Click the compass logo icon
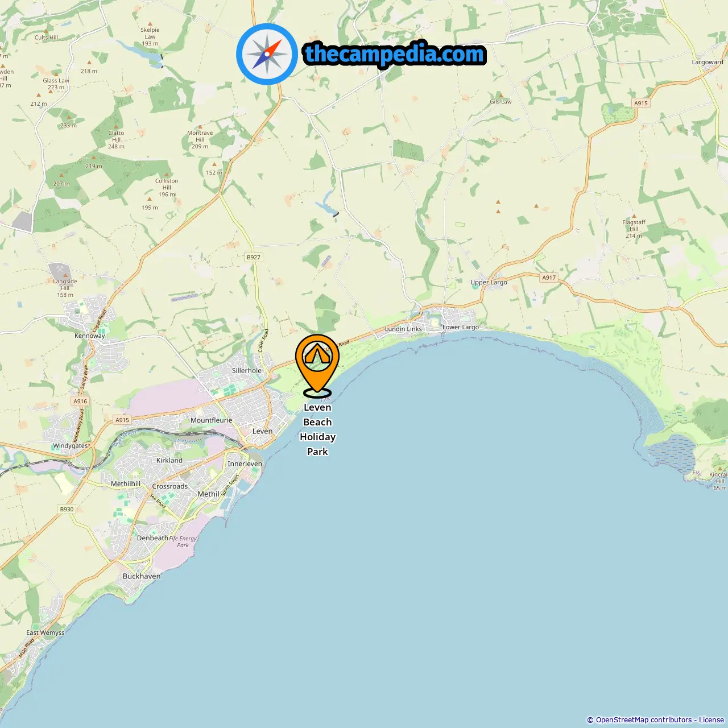728x728 pixels. (267, 54)
